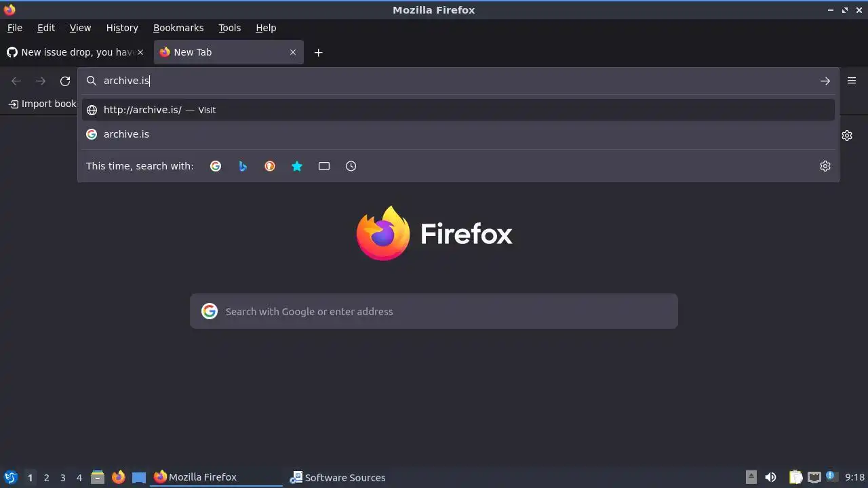Open the Tools menu
The image size is (868, 488).
(230, 28)
